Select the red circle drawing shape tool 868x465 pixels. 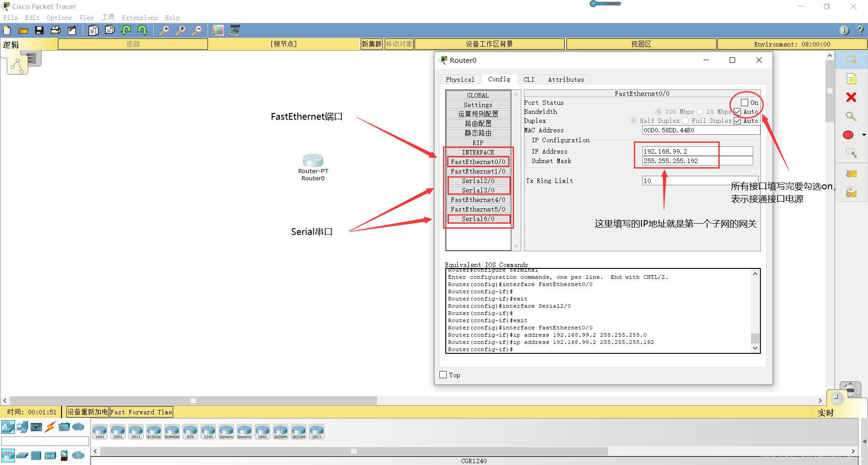tap(848, 135)
